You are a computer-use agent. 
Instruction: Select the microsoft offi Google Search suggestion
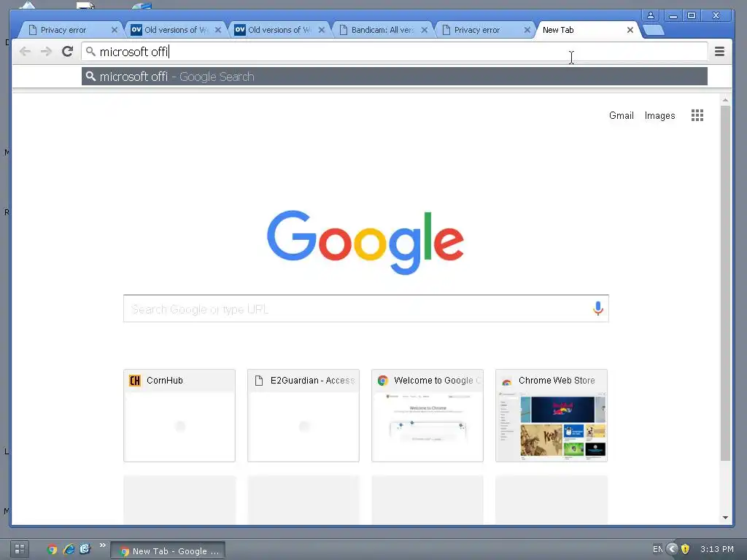point(394,76)
